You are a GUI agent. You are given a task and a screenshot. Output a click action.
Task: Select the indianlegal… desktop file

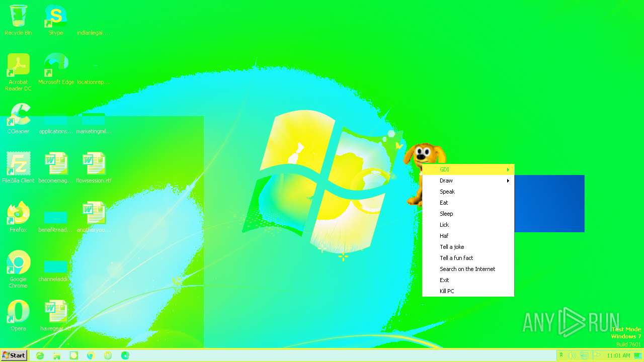pos(94,32)
